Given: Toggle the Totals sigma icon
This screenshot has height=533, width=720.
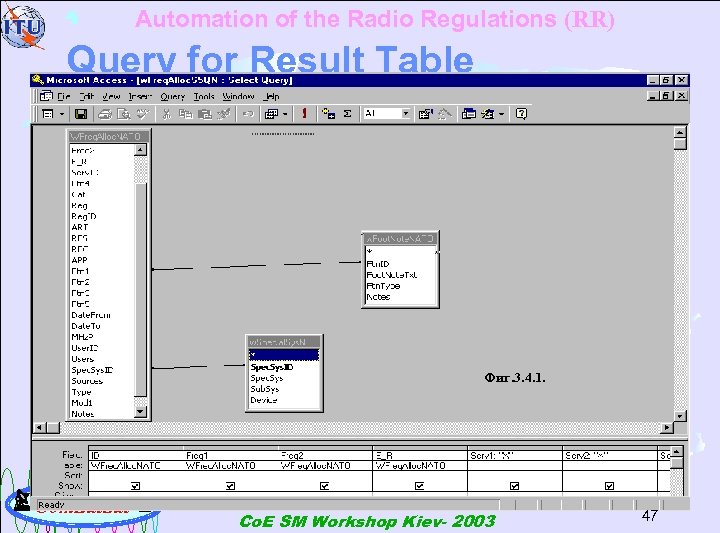Looking at the screenshot, I should point(348,113).
